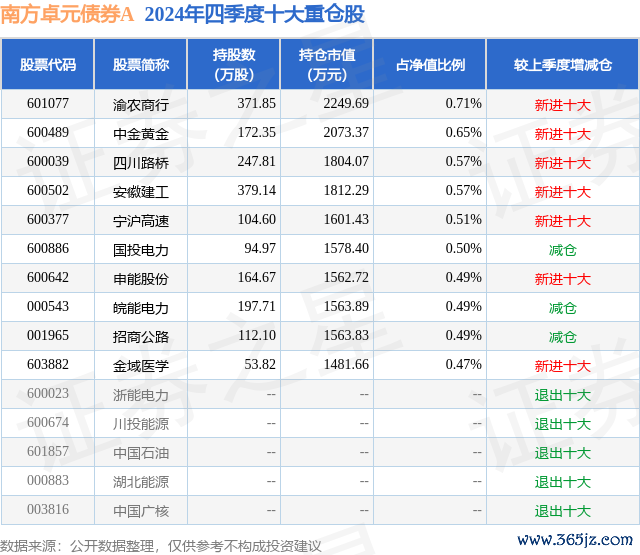Click the 占净值比例 column header
Image resolution: width=640 pixels, height=555 pixels.
[430, 64]
